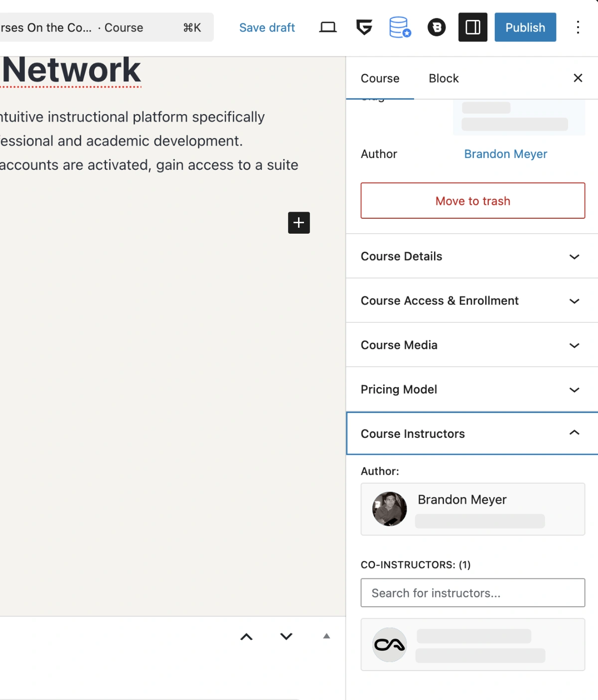Open the Brandon Meyer author link

505,154
